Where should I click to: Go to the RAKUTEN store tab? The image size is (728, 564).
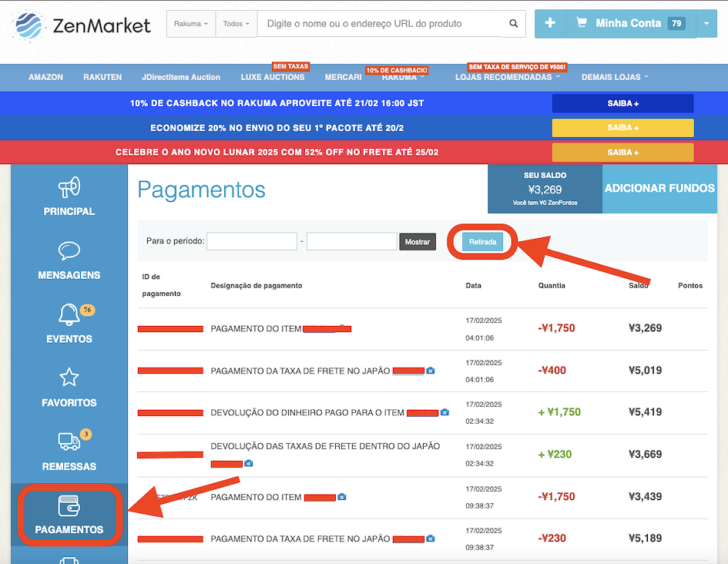click(x=102, y=77)
